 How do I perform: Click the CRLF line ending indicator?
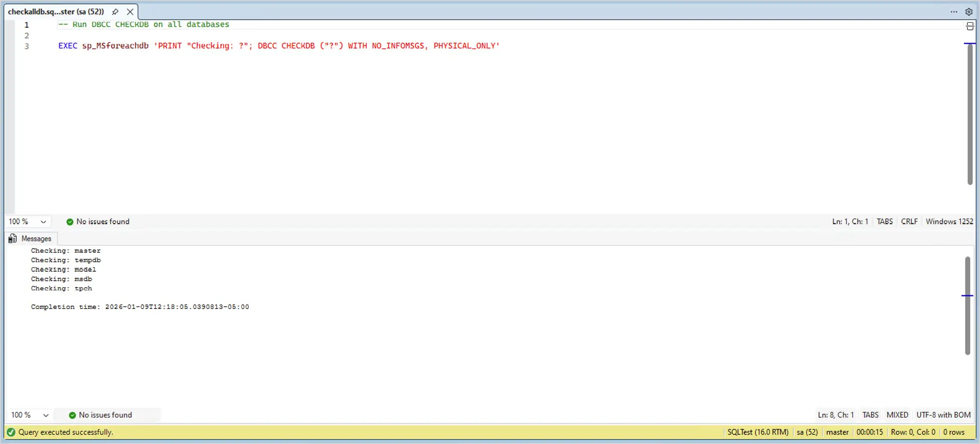click(x=909, y=221)
